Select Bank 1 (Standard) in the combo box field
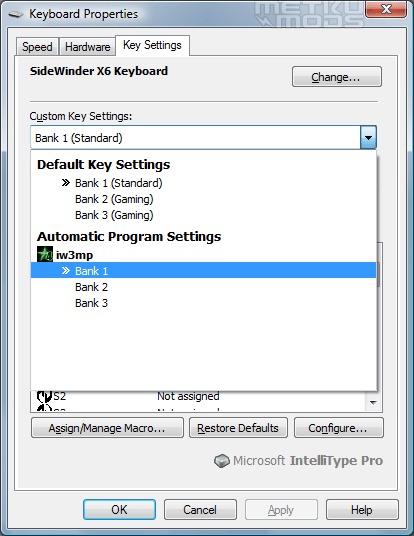414x536 pixels. click(x=196, y=138)
